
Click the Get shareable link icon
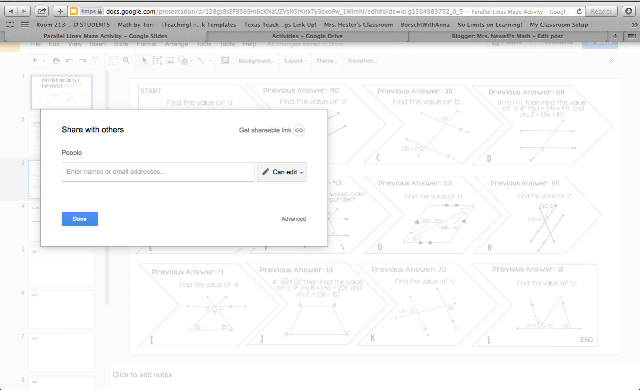tap(299, 130)
